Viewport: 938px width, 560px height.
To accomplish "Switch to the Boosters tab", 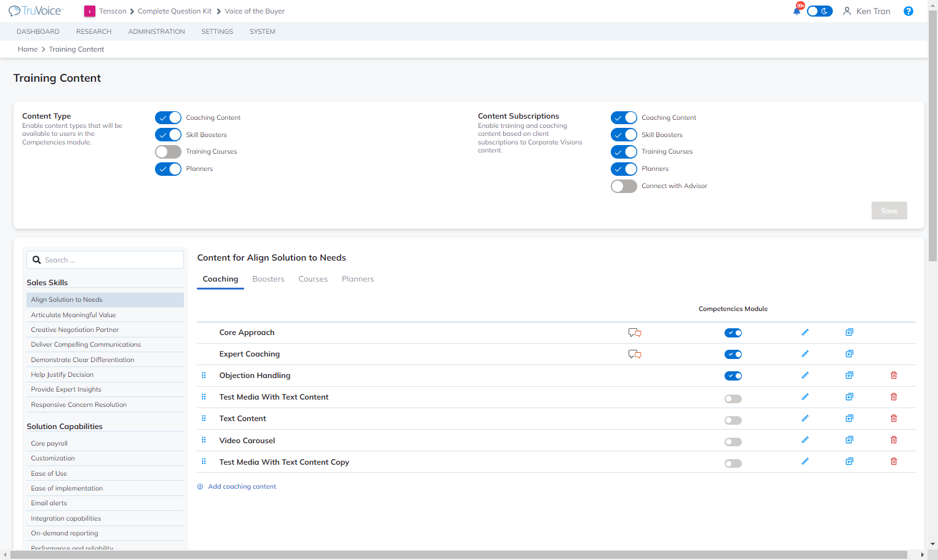I will coord(268,279).
